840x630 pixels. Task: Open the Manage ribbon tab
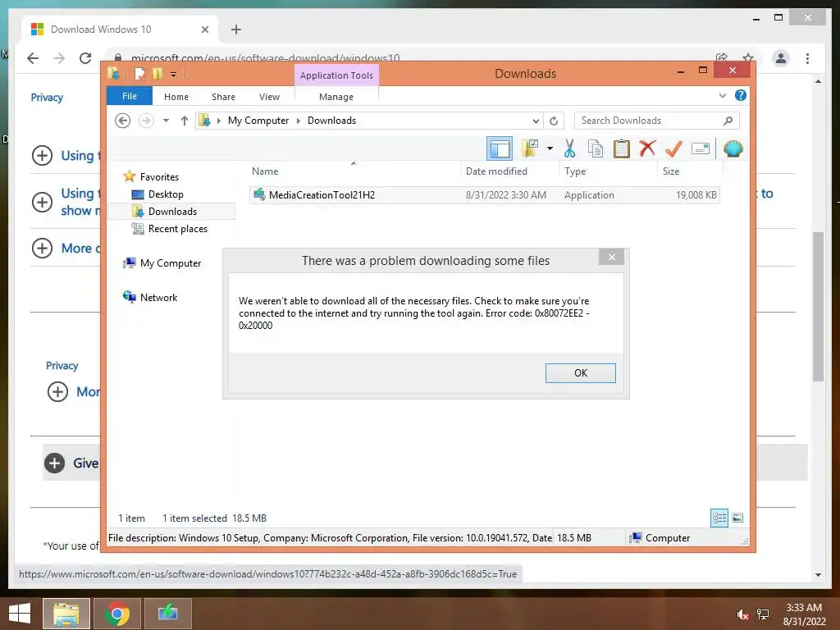pos(336,97)
